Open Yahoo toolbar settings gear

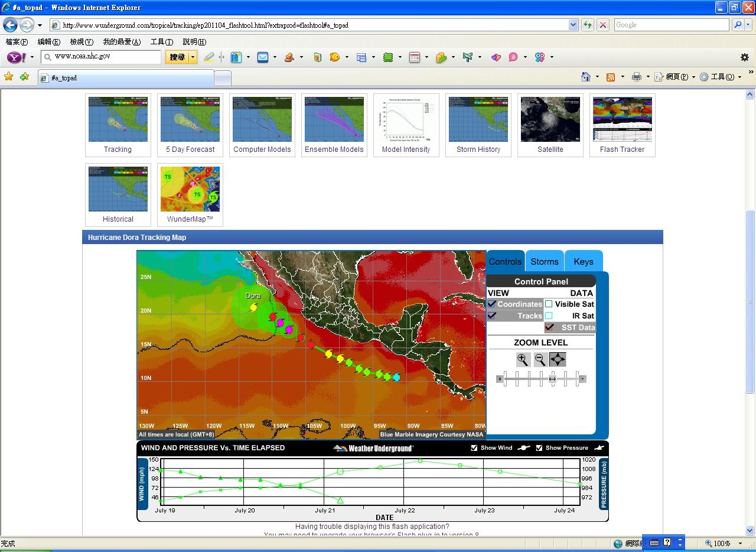tap(745, 57)
